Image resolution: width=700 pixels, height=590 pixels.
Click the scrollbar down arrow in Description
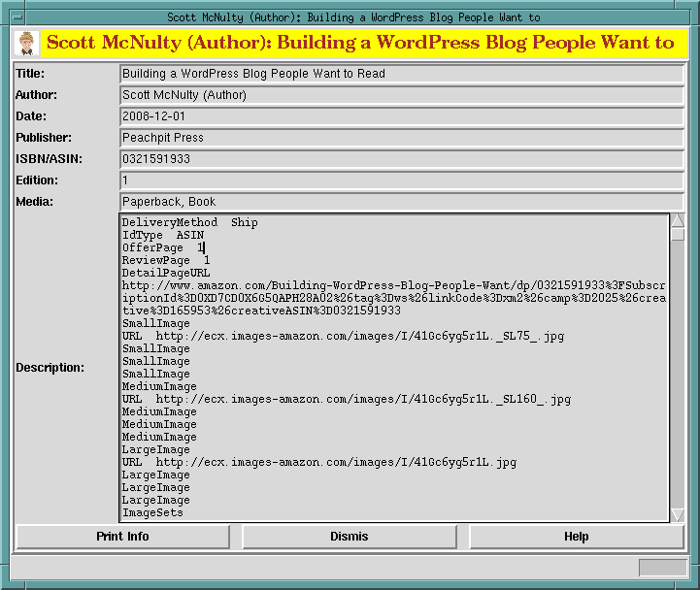click(x=678, y=515)
